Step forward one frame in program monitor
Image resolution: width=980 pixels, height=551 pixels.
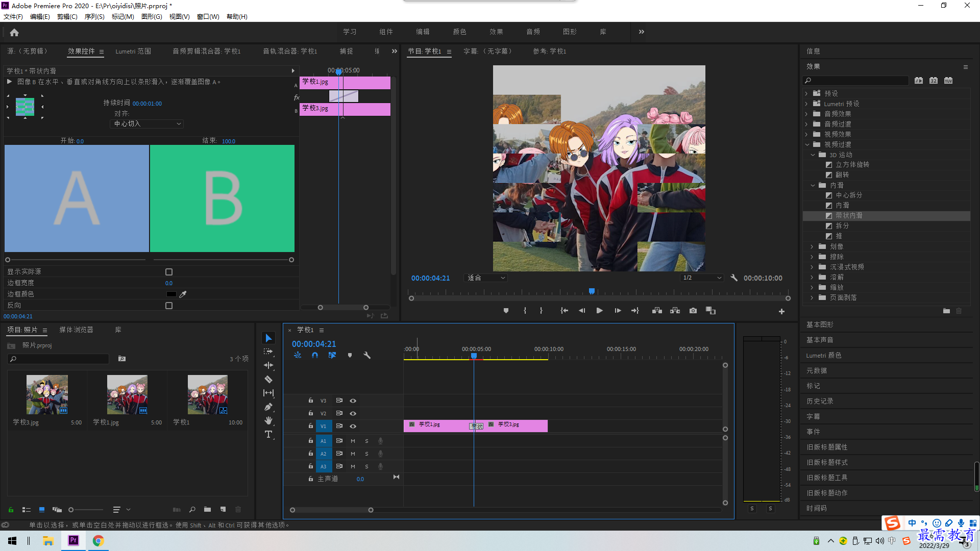(618, 311)
